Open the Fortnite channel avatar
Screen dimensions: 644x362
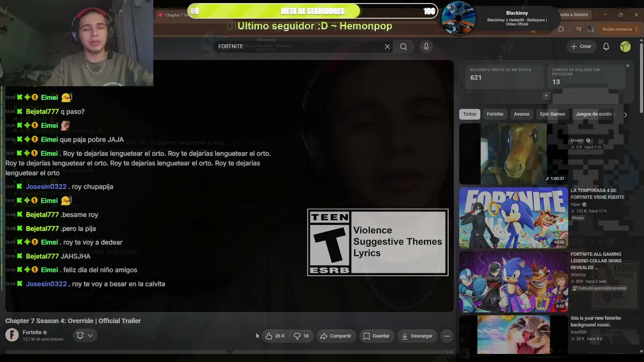[12, 335]
